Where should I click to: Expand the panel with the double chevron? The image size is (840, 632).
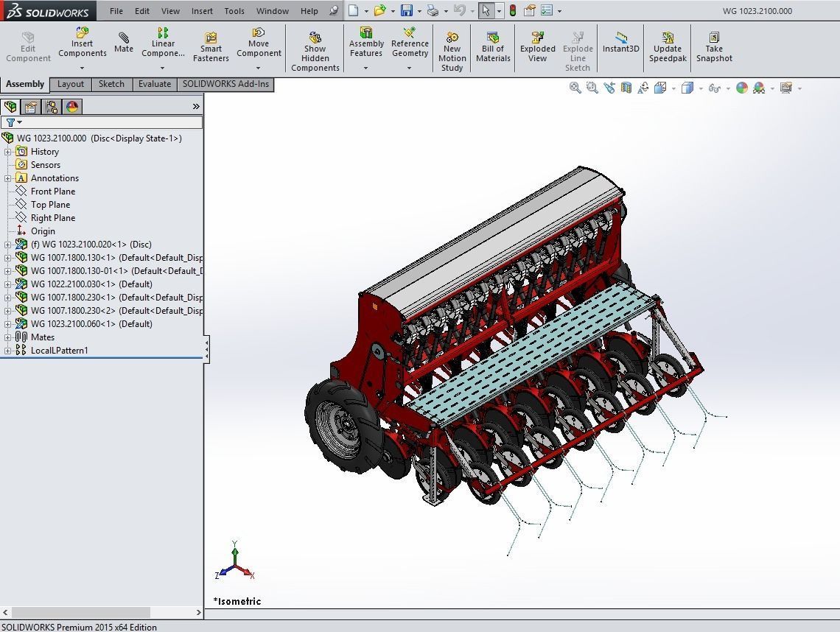tap(196, 107)
